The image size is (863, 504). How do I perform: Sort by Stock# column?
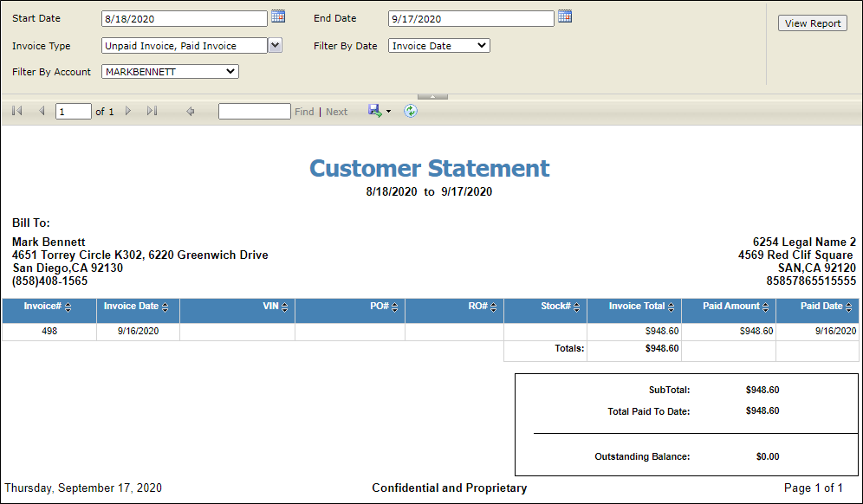pos(576,308)
